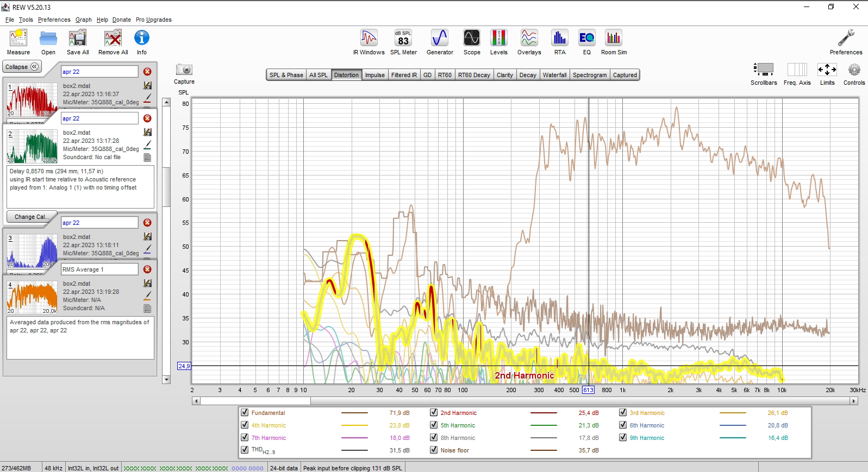The height and width of the screenshot is (472, 868).
Task: Open the RTA window
Action: tap(560, 38)
